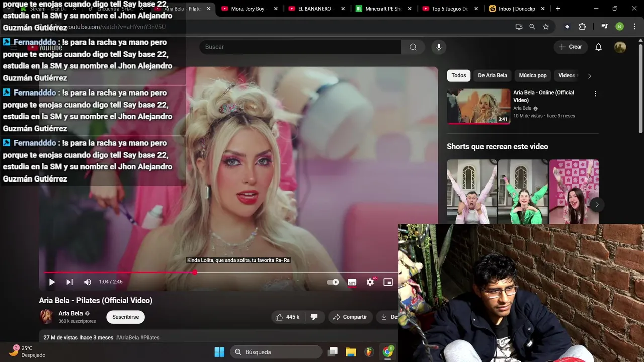Toggle autoplay switch in the player

[x=333, y=282]
